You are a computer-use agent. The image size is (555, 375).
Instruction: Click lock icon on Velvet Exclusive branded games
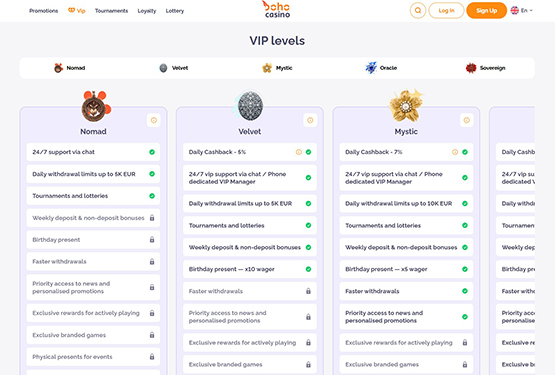click(308, 364)
